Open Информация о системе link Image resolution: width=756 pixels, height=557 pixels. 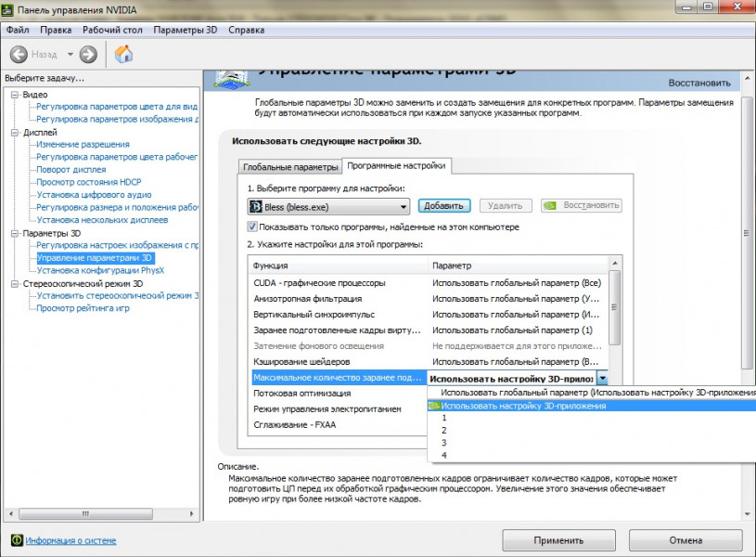[x=70, y=540]
